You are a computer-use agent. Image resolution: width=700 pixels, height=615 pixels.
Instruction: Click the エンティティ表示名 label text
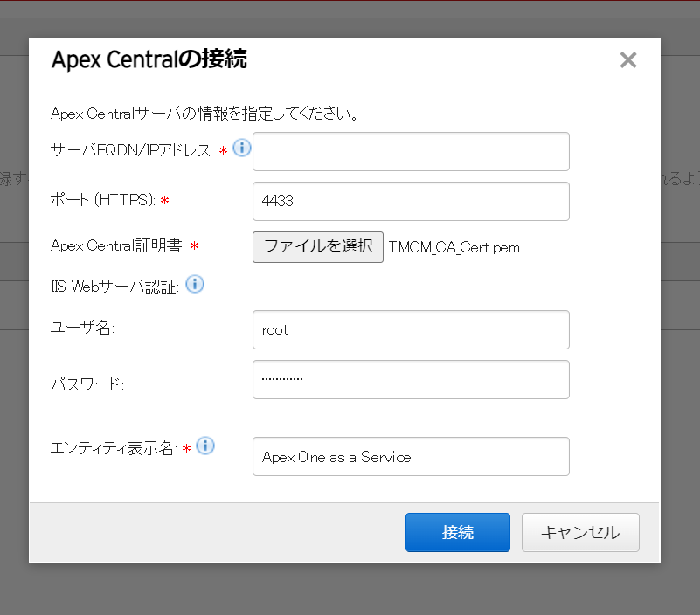point(114,449)
